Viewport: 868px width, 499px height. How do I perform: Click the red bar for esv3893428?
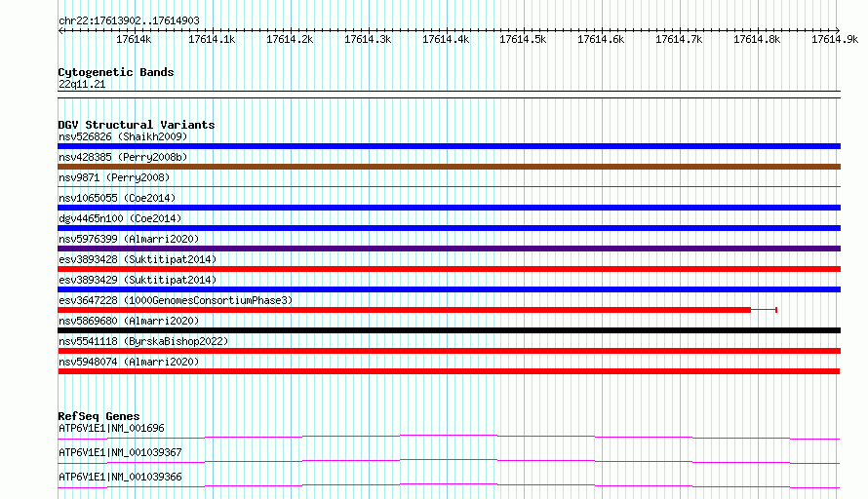click(449, 269)
